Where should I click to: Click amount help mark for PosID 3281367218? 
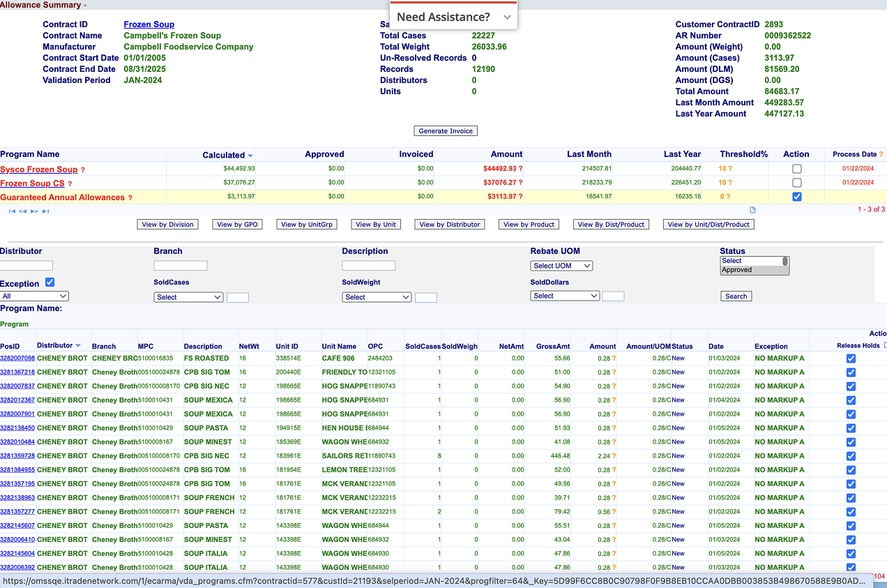click(614, 372)
